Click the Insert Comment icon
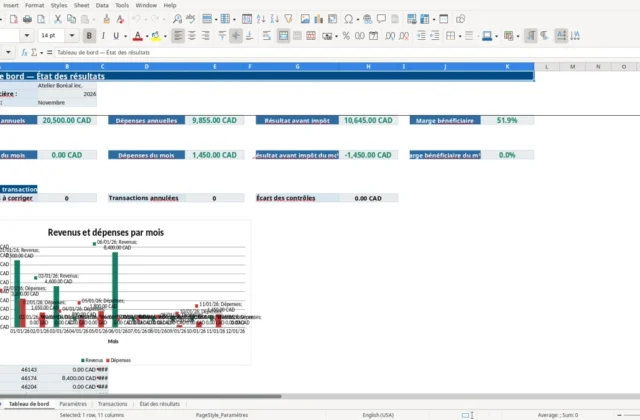This screenshot has width=640, height=420. 381,19
